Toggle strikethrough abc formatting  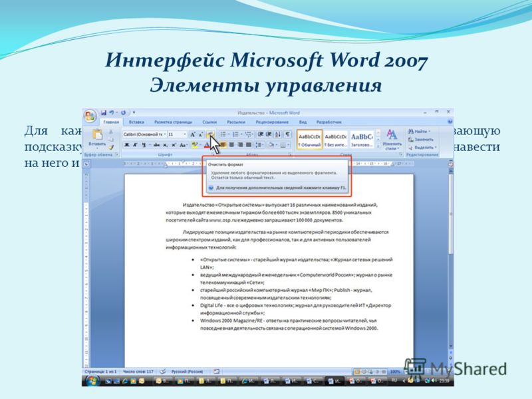point(156,145)
